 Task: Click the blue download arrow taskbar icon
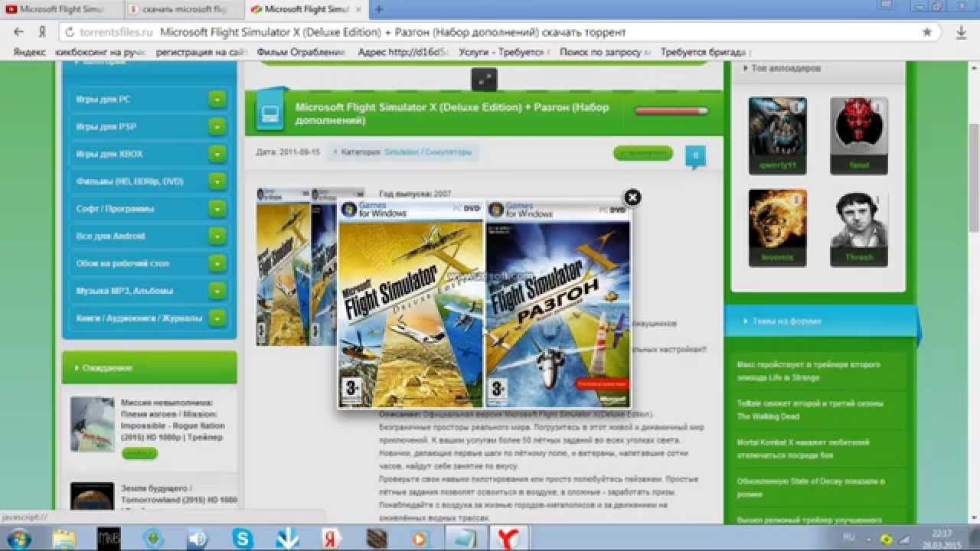click(287, 539)
